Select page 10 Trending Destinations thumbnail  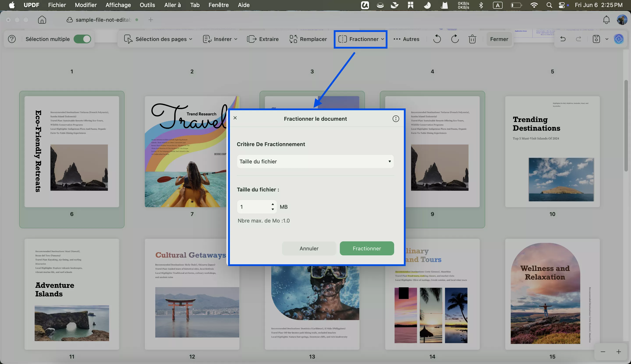pyautogui.click(x=553, y=152)
